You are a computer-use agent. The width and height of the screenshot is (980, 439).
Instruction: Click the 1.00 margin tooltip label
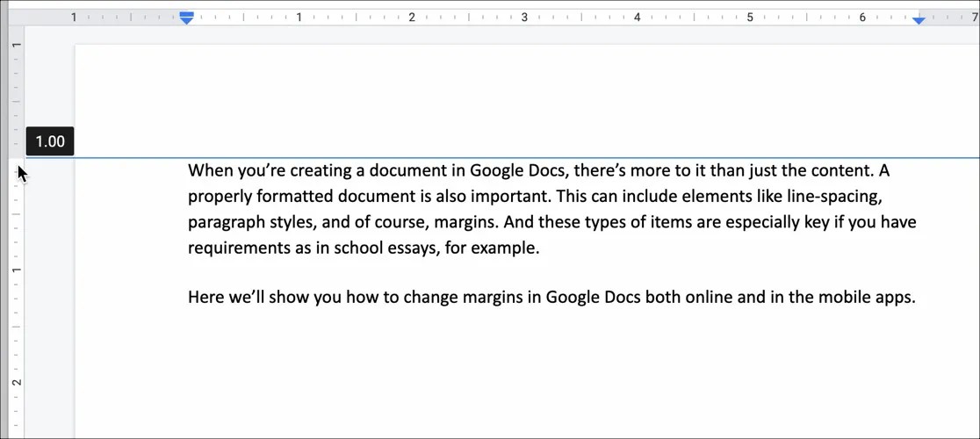coord(50,141)
